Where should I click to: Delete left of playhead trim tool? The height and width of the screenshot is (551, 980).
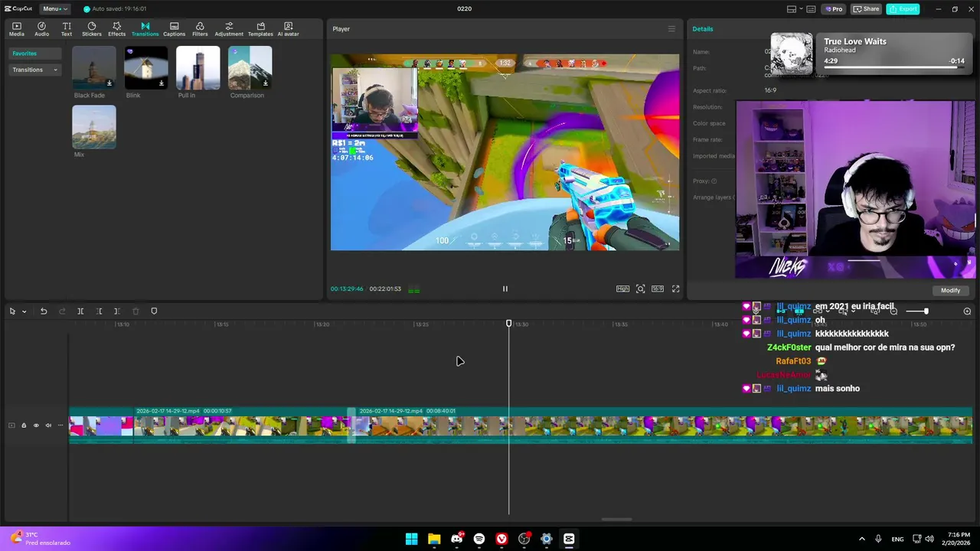click(99, 311)
